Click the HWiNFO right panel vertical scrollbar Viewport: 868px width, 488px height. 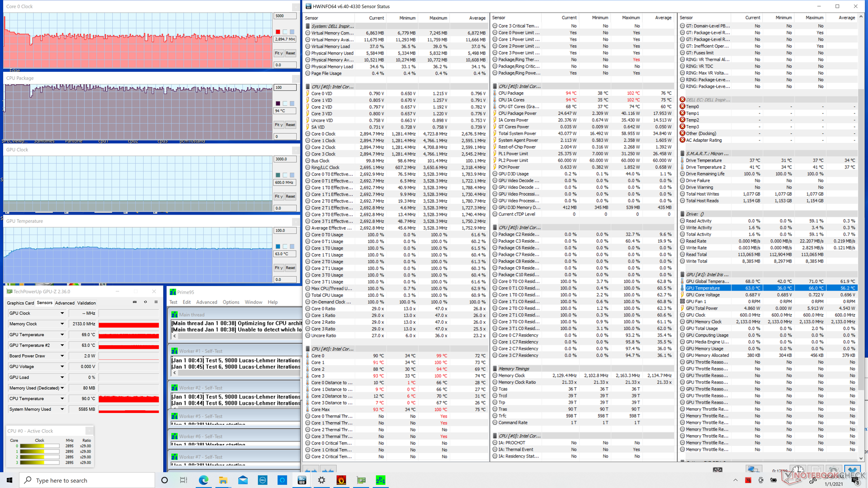click(x=861, y=237)
